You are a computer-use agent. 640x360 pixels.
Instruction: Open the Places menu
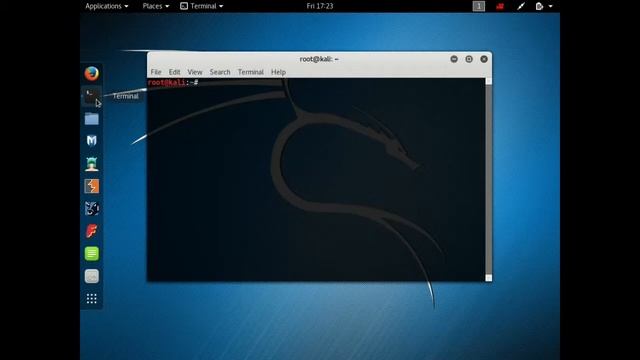click(156, 6)
